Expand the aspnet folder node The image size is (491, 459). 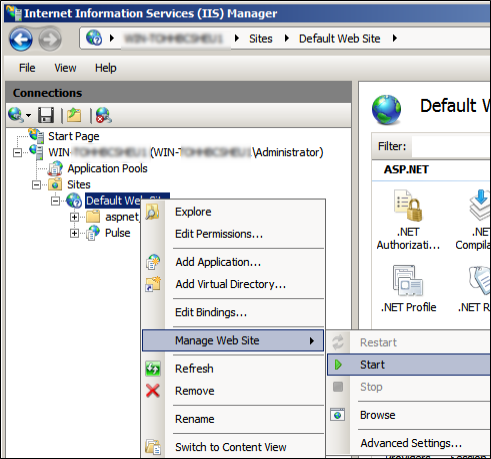click(x=74, y=217)
